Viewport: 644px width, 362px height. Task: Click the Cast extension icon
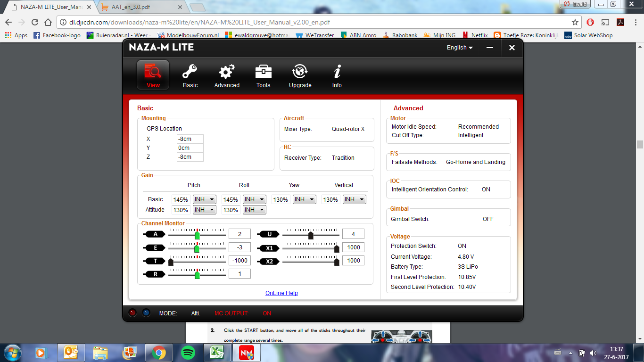point(606,22)
